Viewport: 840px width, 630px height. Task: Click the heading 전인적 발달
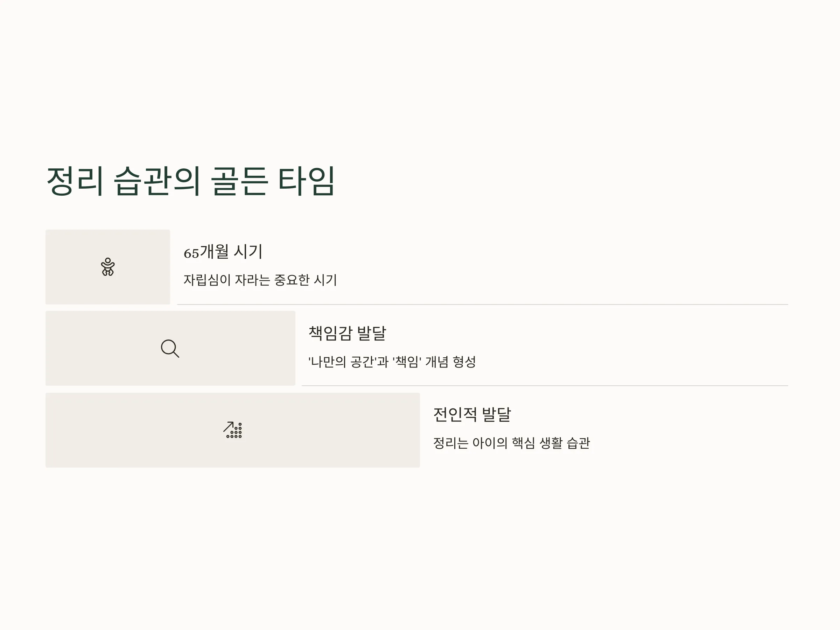pyautogui.click(x=472, y=415)
